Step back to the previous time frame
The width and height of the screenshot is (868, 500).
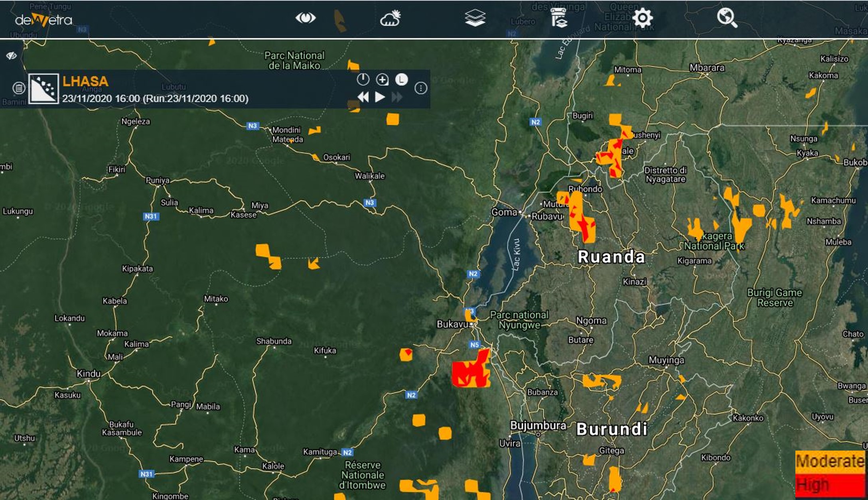(x=363, y=97)
